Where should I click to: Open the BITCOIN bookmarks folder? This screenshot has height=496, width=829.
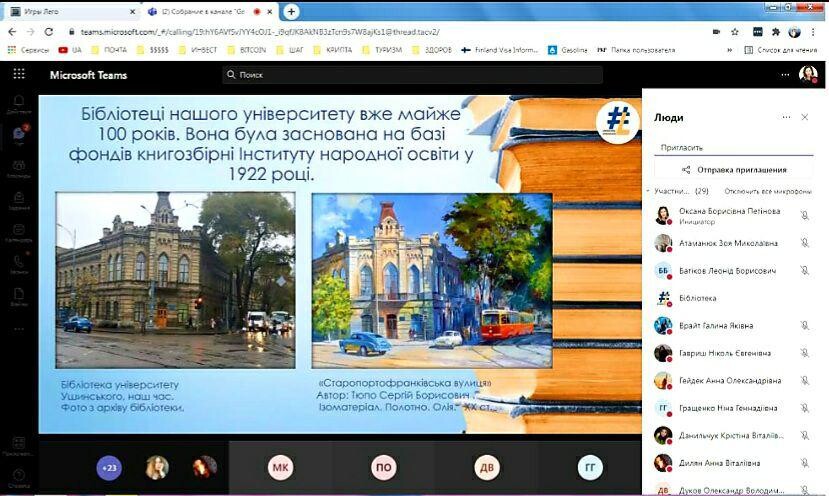[246, 50]
